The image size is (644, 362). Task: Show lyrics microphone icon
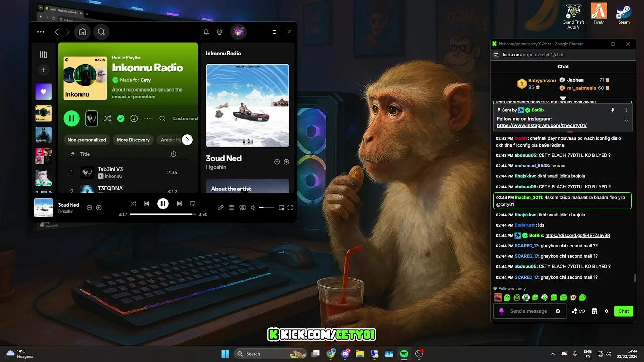[x=221, y=207]
